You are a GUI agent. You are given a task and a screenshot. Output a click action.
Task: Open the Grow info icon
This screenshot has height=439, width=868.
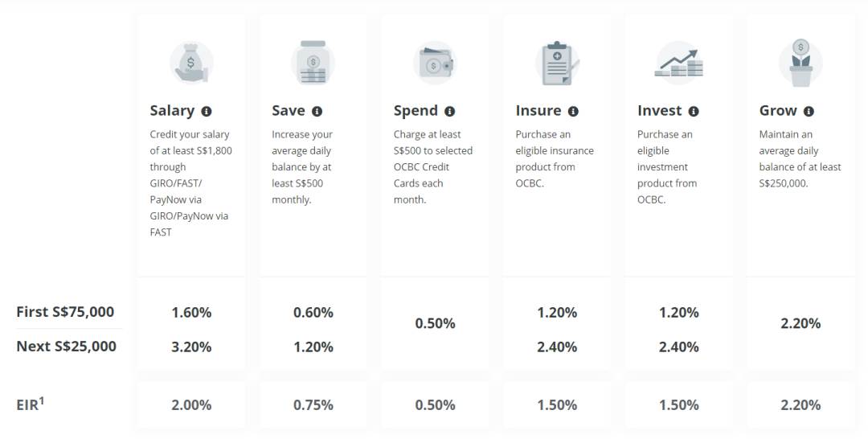(x=809, y=111)
